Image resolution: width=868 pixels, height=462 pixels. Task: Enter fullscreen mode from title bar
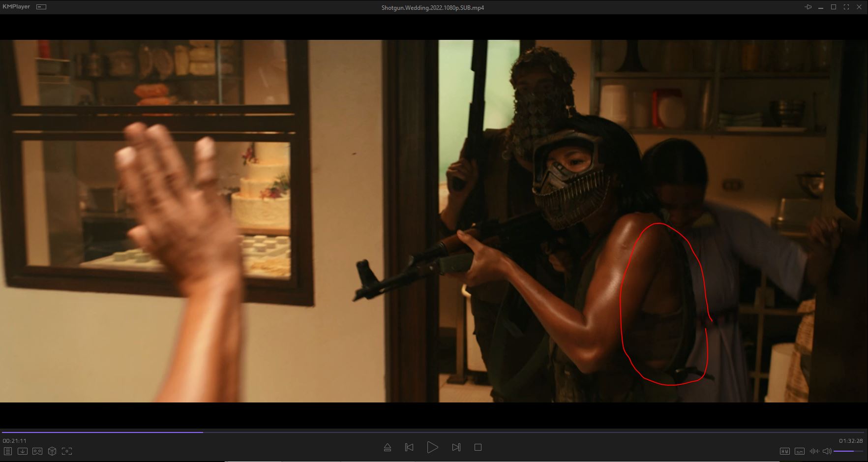pyautogui.click(x=846, y=7)
